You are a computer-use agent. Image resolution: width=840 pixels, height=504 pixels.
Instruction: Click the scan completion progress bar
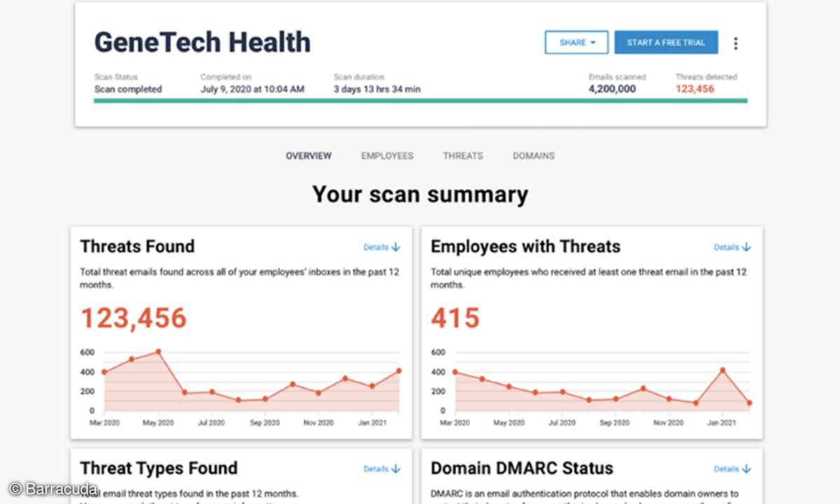click(x=421, y=101)
